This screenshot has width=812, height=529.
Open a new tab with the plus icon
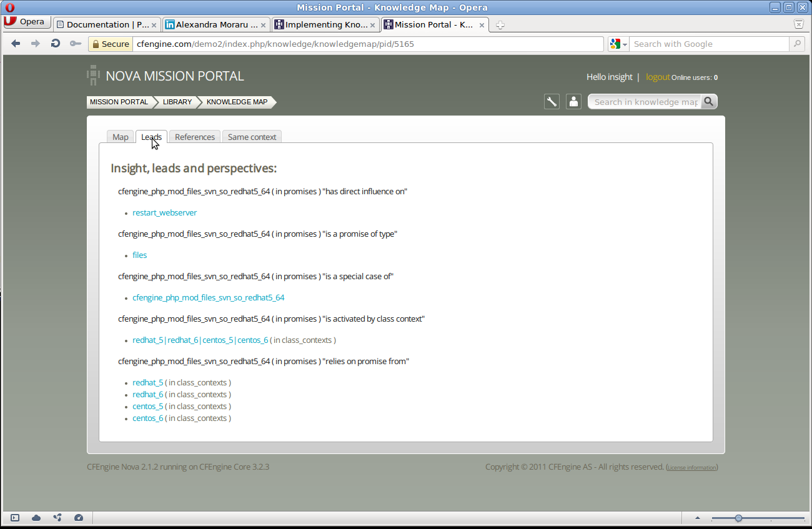500,25
